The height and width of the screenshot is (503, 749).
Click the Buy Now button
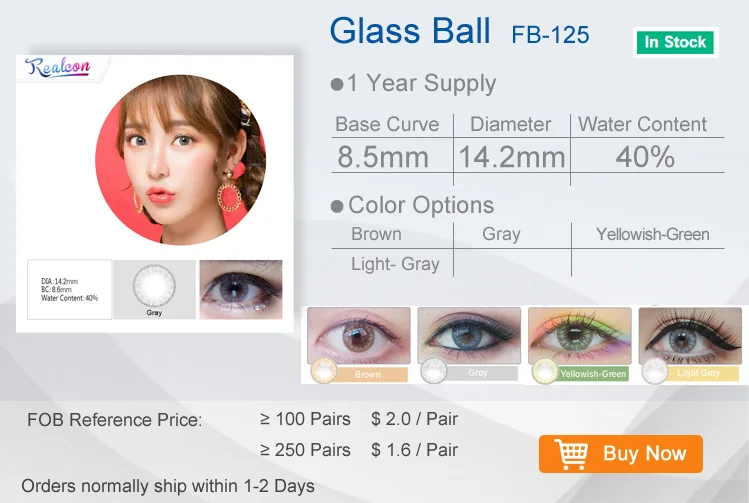tap(621, 454)
